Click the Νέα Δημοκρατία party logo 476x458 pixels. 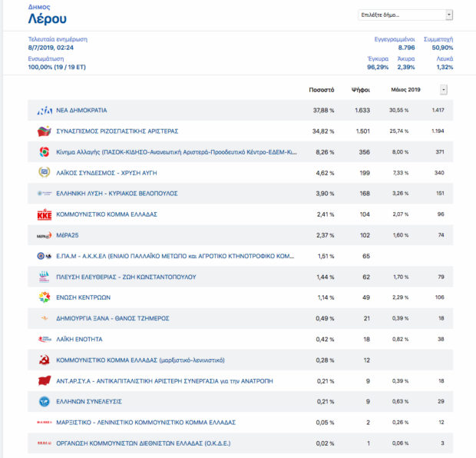click(x=45, y=111)
